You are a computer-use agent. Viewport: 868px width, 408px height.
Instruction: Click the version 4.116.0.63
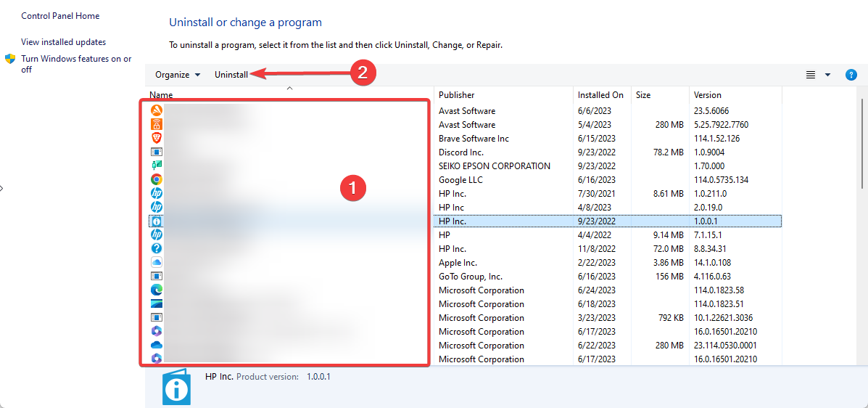tap(712, 276)
